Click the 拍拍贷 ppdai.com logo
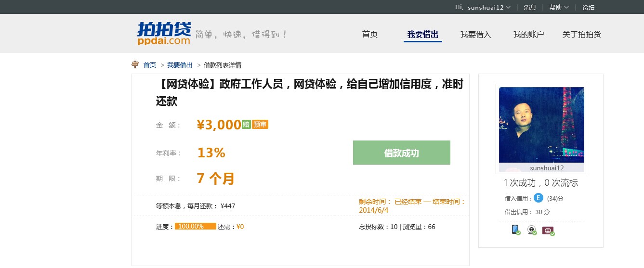The height and width of the screenshot is (268, 644). [164, 34]
